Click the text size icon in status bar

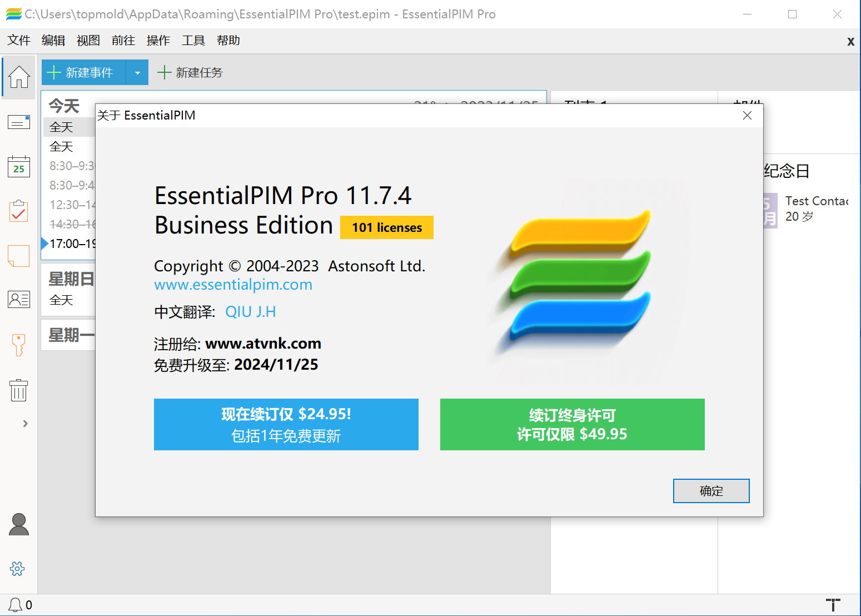pos(833,605)
